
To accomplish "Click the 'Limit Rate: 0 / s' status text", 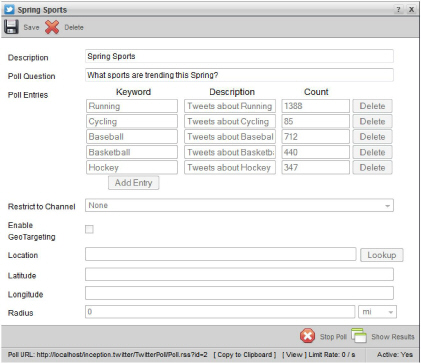I will tap(332, 355).
